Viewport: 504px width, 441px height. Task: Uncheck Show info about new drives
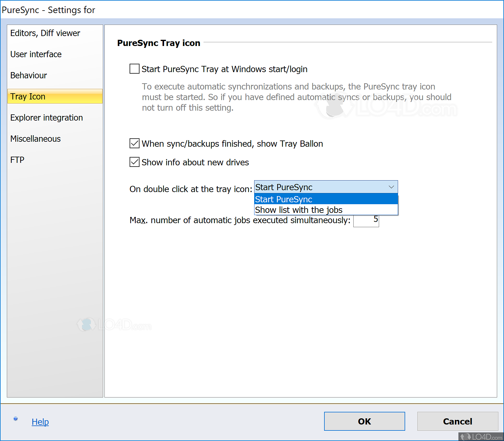[x=134, y=162]
